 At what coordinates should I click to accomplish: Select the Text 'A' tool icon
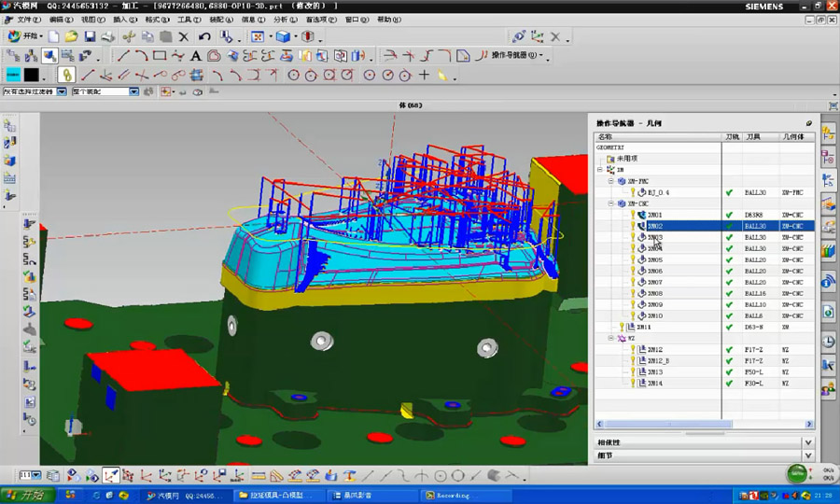click(x=196, y=56)
